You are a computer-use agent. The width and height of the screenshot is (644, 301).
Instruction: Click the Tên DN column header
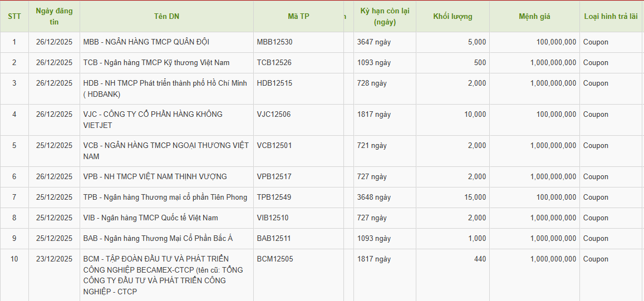[166, 16]
